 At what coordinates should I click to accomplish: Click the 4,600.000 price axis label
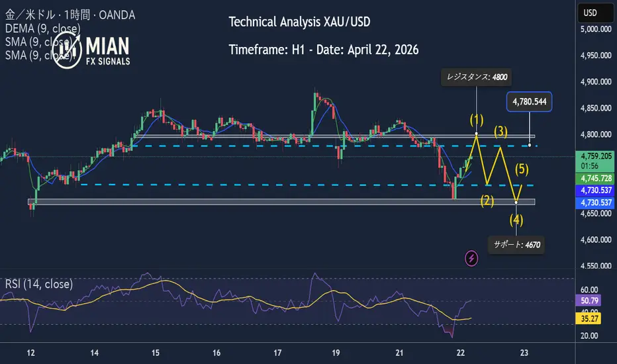[596, 240]
